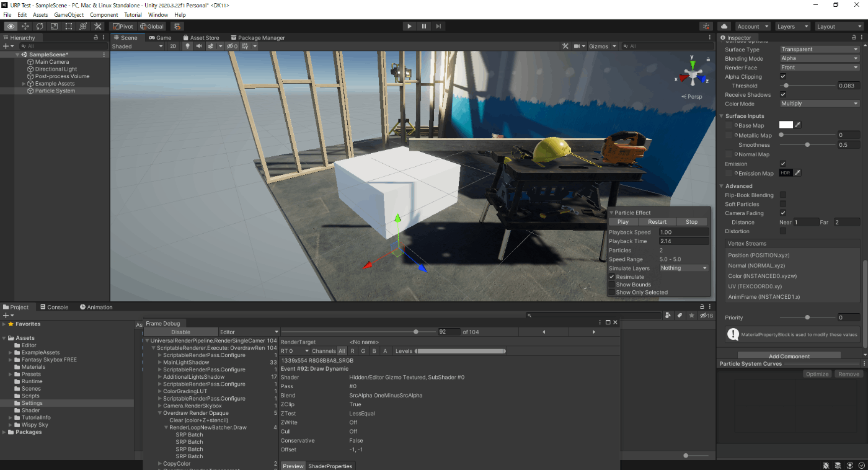Viewport: 868px width, 470px height.
Task: Lock the Inspector panel
Action: pos(853,38)
